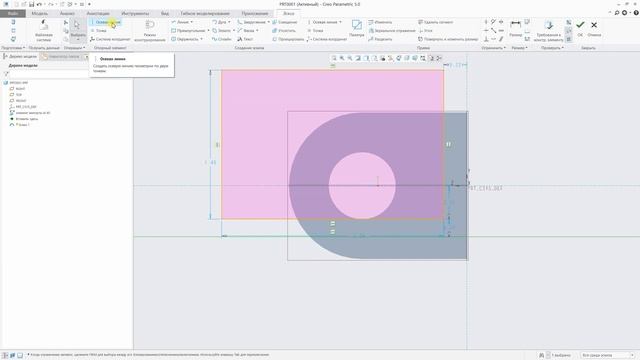
Task: Switch to the Annotate ribbon tab
Action: click(x=98, y=13)
